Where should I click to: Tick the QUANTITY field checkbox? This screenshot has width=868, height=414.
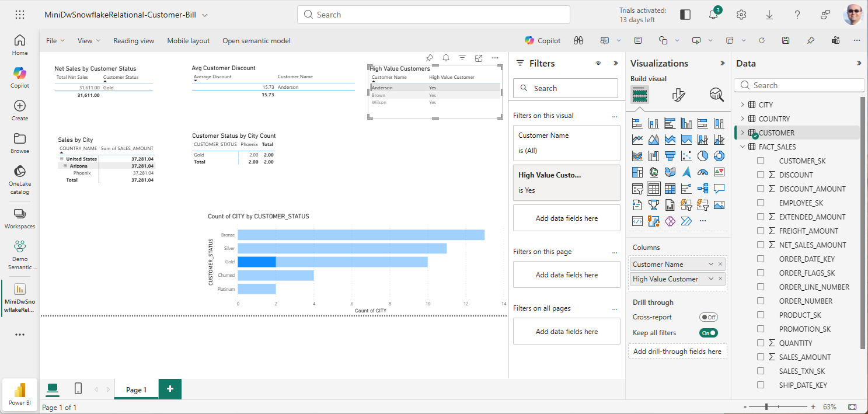tap(761, 343)
